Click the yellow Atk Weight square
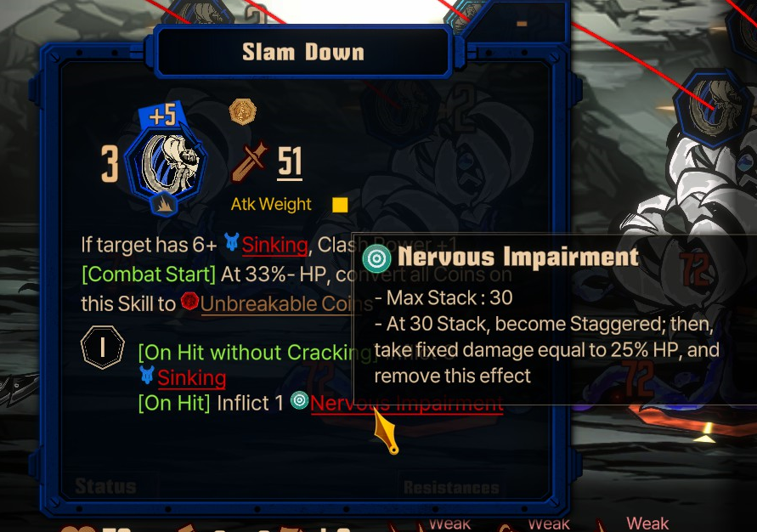This screenshot has height=532, width=757. click(x=340, y=205)
